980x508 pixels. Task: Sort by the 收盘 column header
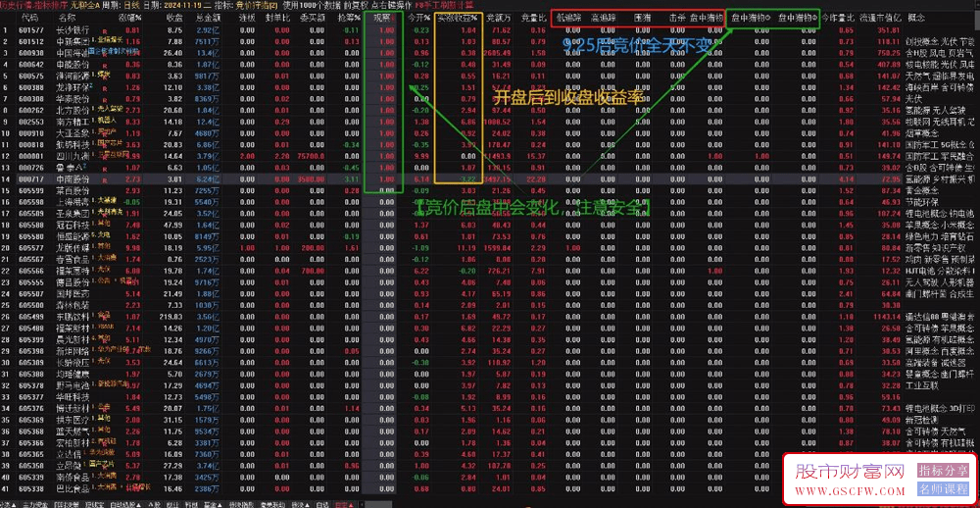click(174, 18)
